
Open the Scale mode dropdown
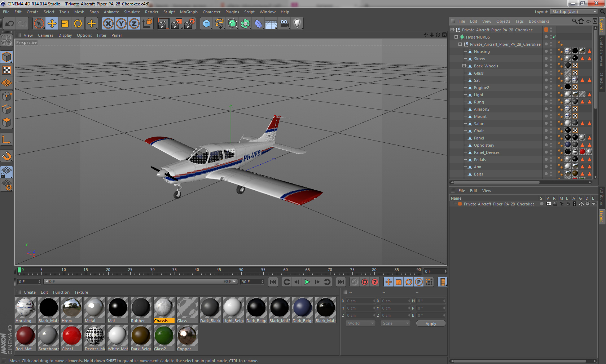[x=395, y=323]
